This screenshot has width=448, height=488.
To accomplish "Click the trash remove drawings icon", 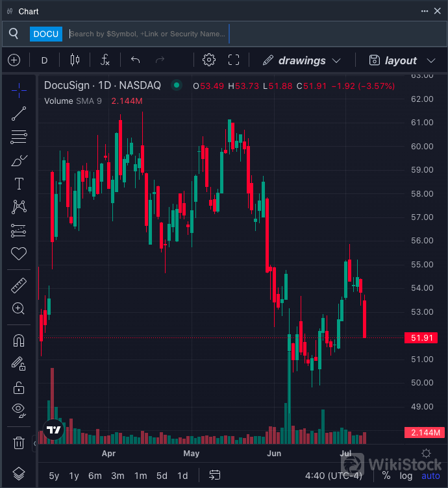I will click(x=19, y=443).
